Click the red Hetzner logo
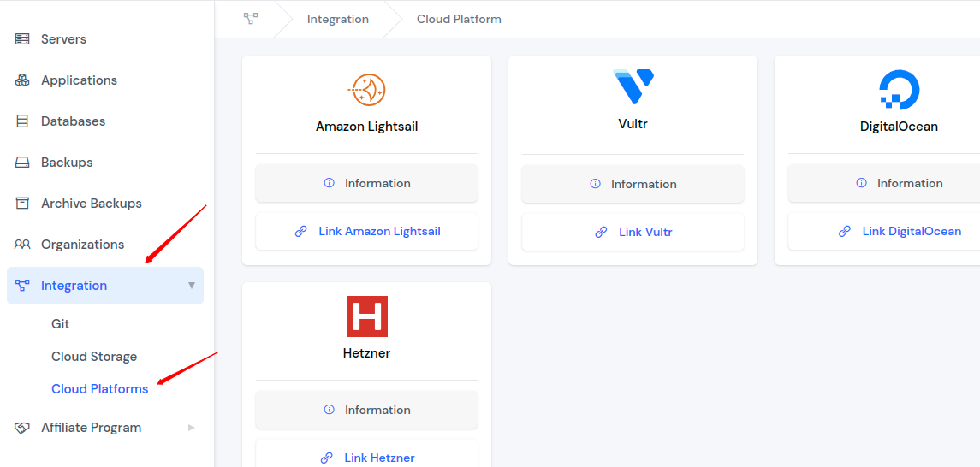Image resolution: width=980 pixels, height=467 pixels. tap(367, 316)
